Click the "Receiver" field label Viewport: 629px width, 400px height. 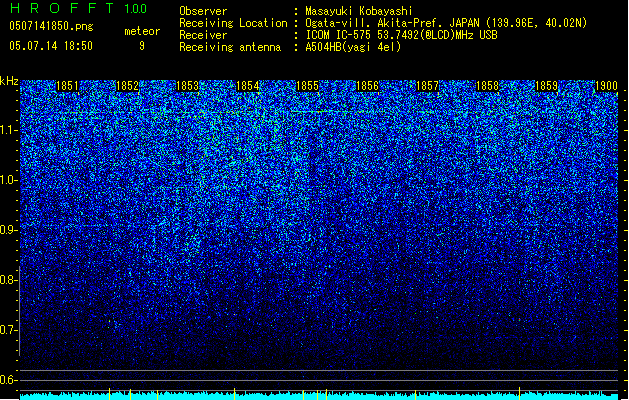click(x=203, y=35)
